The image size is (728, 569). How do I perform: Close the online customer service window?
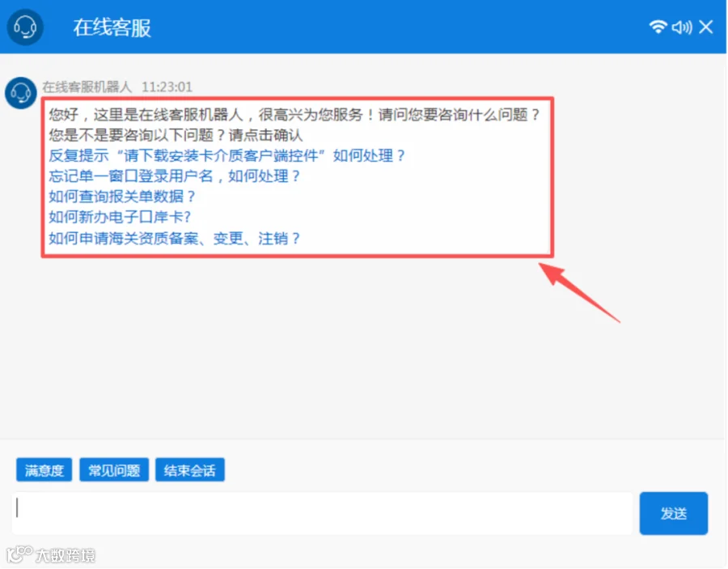[x=706, y=27]
